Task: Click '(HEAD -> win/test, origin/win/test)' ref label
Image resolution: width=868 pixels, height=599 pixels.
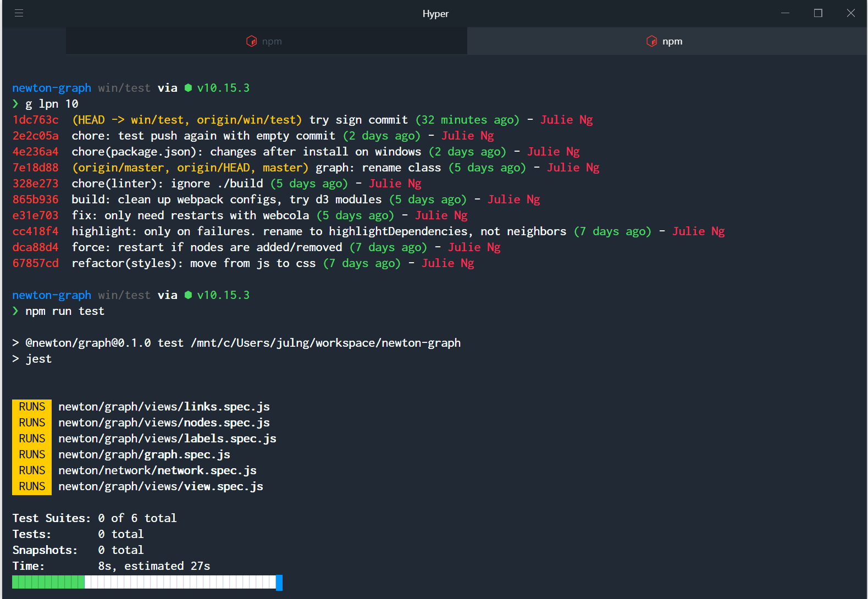Action: (187, 120)
